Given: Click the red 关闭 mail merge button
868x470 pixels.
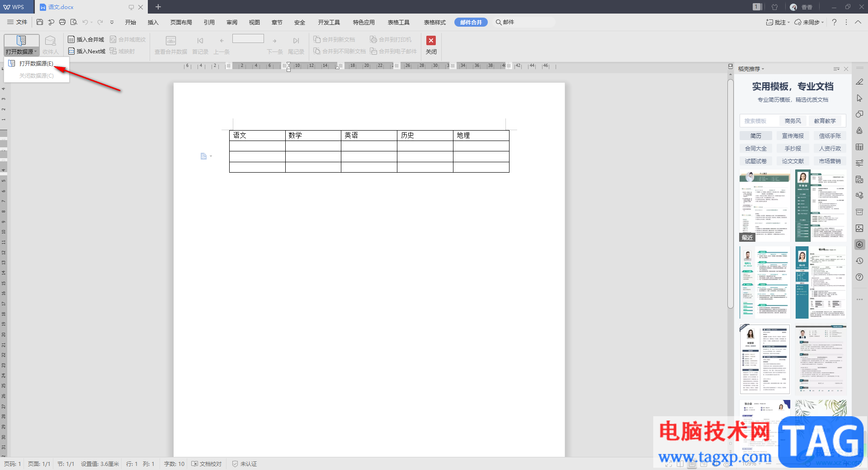Looking at the screenshot, I should (x=431, y=45).
